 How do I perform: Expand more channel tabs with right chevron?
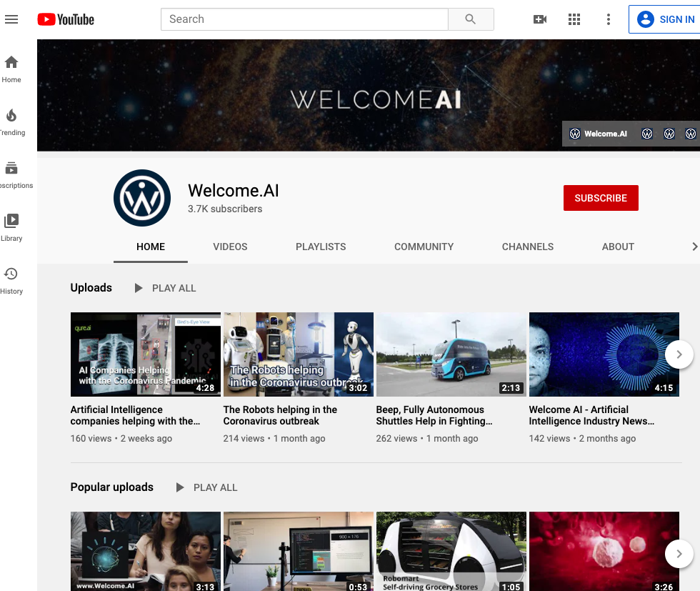click(x=694, y=247)
